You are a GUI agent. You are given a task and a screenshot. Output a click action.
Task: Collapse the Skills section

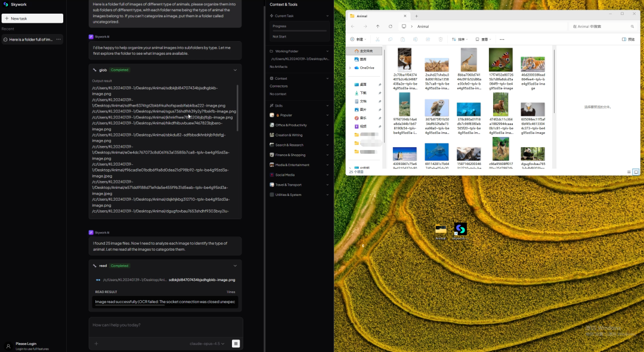point(327,106)
